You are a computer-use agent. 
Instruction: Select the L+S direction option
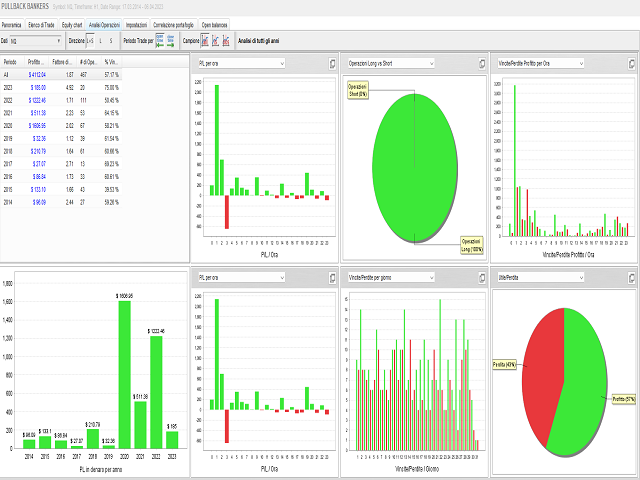coord(89,41)
